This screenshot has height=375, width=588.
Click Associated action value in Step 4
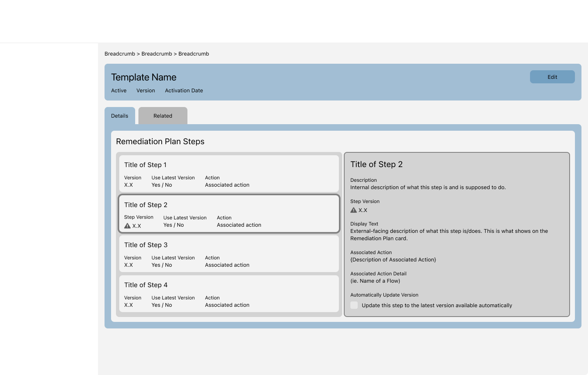pos(227,305)
